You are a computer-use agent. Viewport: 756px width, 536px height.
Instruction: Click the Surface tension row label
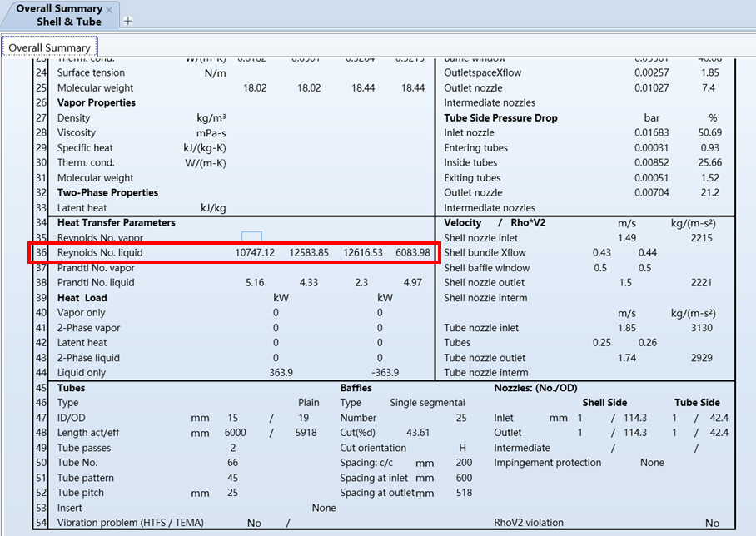(x=91, y=72)
